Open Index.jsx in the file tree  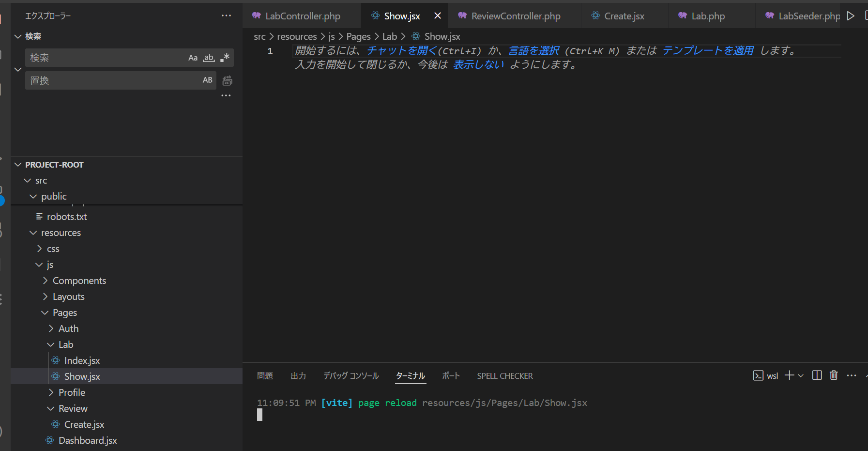127,360
